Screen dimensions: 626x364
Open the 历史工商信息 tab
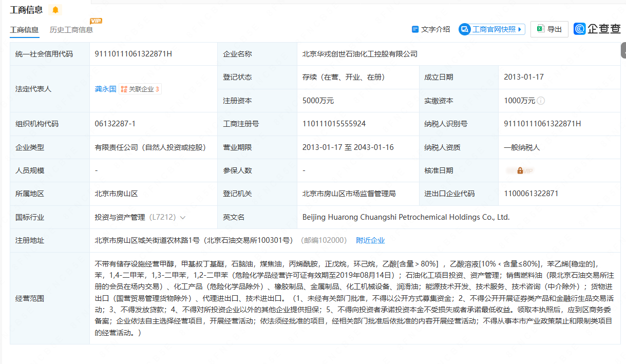tap(71, 30)
